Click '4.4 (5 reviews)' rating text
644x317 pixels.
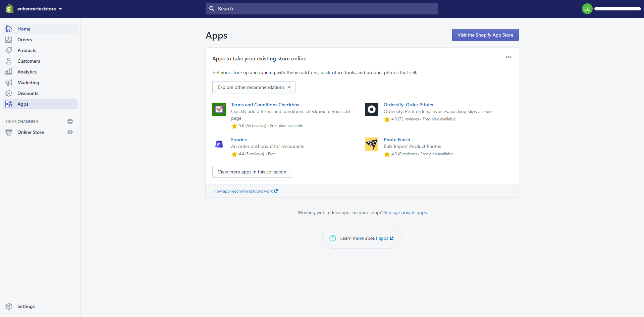[251, 154]
